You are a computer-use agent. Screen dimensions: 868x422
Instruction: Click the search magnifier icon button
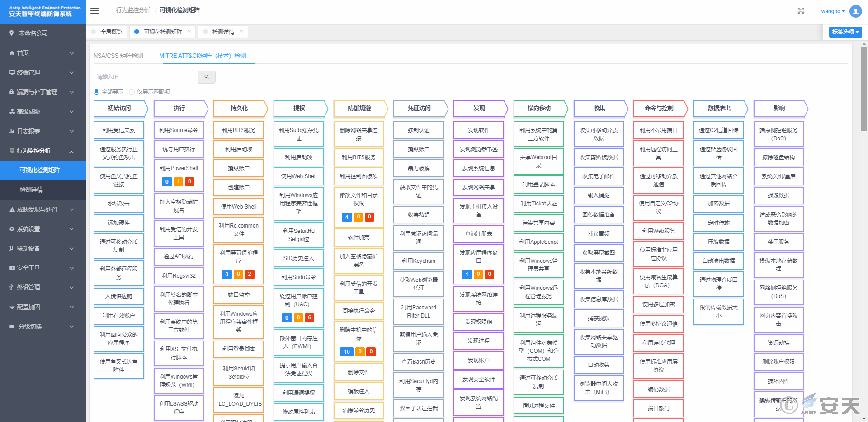(x=207, y=77)
